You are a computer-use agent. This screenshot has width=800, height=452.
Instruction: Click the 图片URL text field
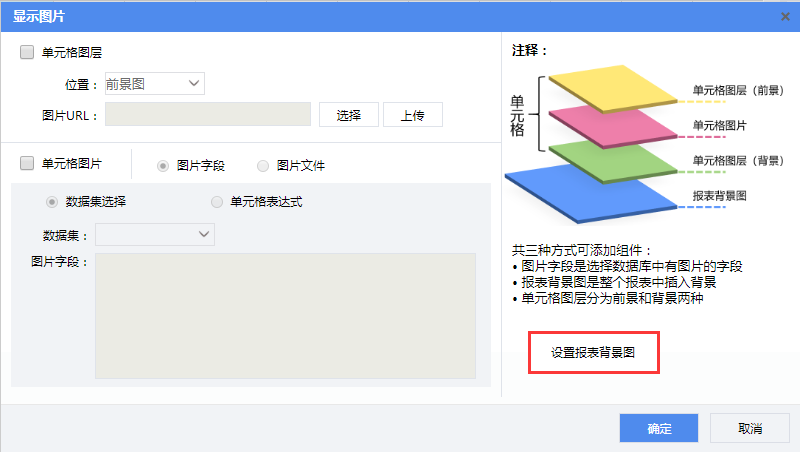(207, 115)
